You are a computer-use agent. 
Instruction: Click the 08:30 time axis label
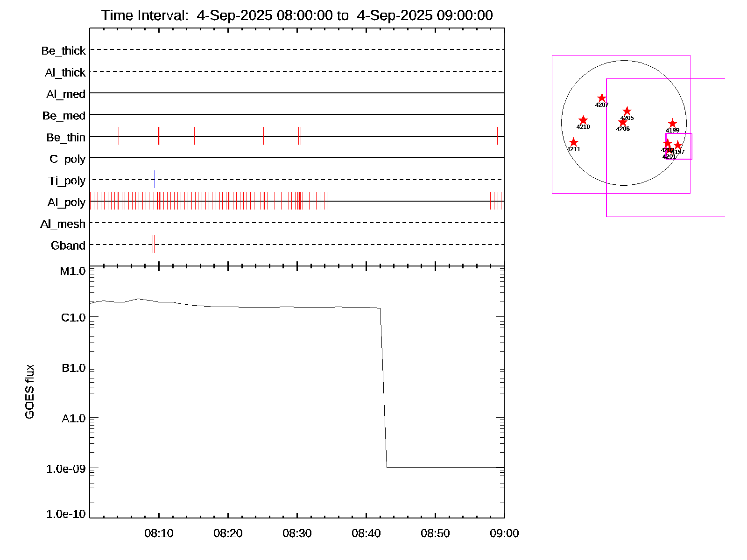297,533
